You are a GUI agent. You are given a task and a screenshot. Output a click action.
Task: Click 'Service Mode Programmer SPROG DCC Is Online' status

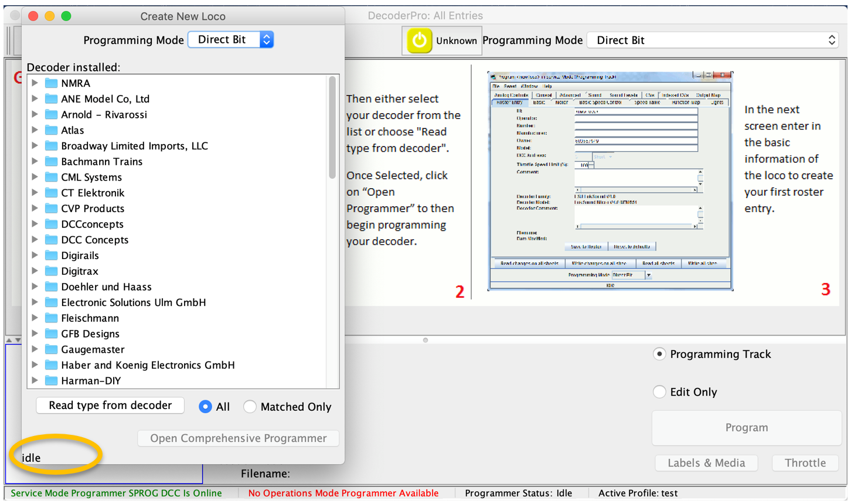tap(116, 493)
